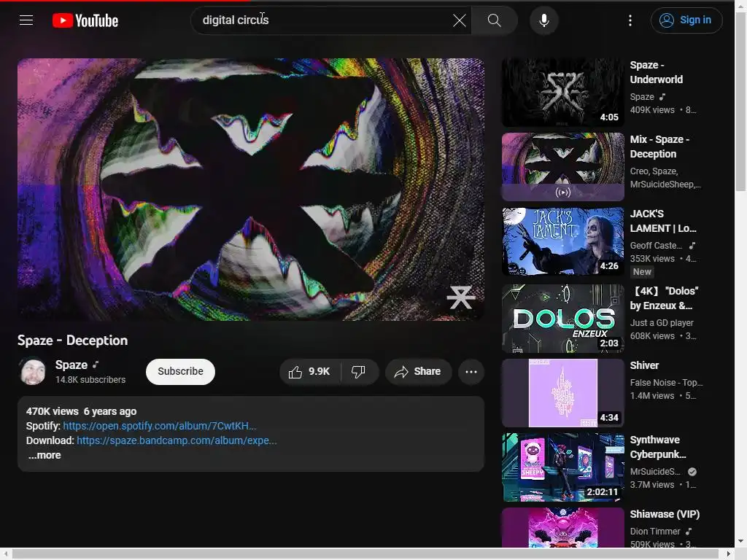Open the Shiver video title
Screen dimensions: 747x560
tap(645, 365)
